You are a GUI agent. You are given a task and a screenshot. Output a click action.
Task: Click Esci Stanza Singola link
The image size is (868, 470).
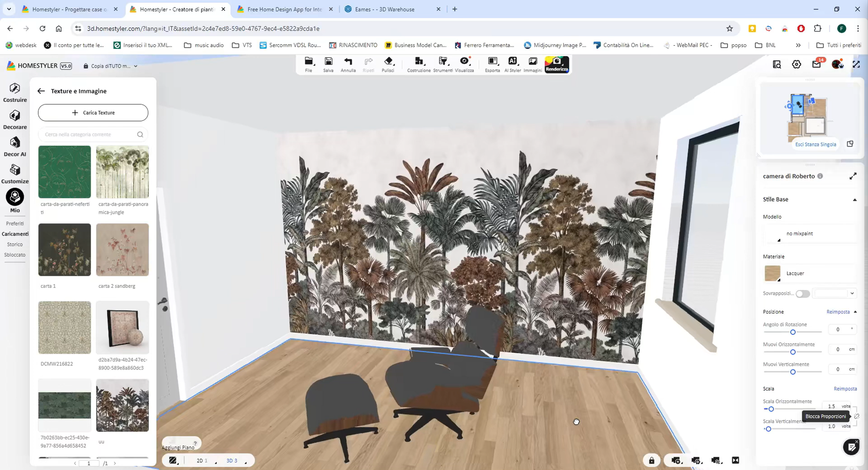pos(815,144)
